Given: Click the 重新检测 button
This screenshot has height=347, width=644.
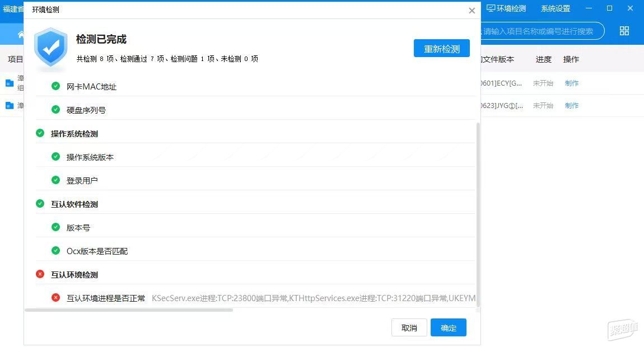Looking at the screenshot, I should (441, 49).
